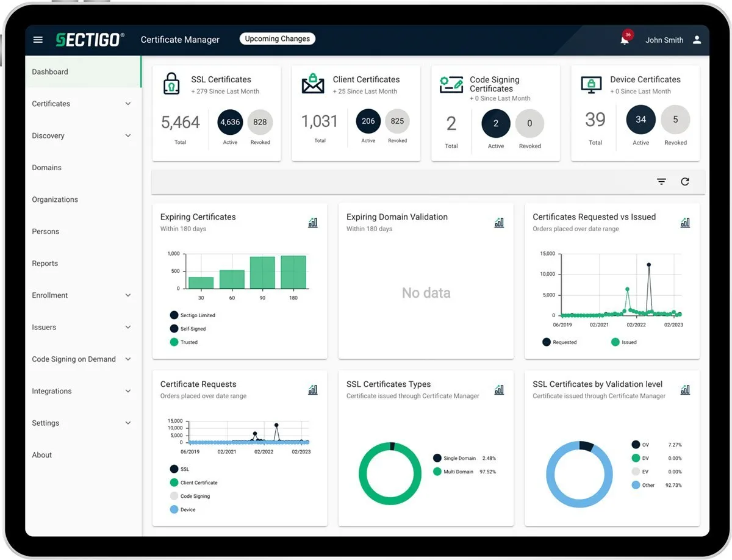Open chart icon on Expiring Certificates
732x560 pixels.
coord(313,223)
